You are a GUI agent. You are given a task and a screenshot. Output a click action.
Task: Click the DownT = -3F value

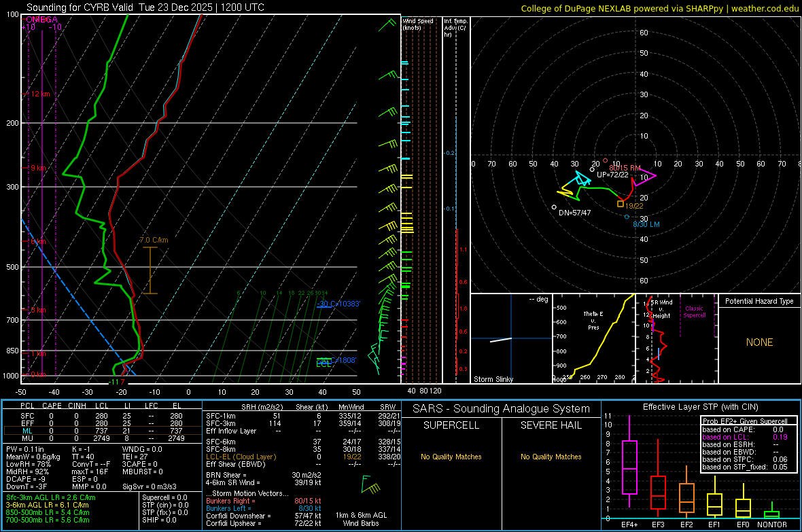(27, 486)
